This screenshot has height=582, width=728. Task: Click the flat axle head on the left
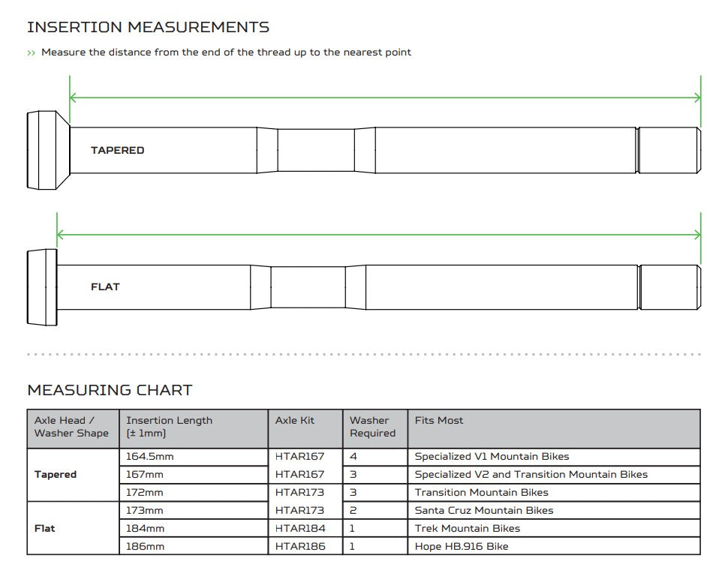click(42, 286)
